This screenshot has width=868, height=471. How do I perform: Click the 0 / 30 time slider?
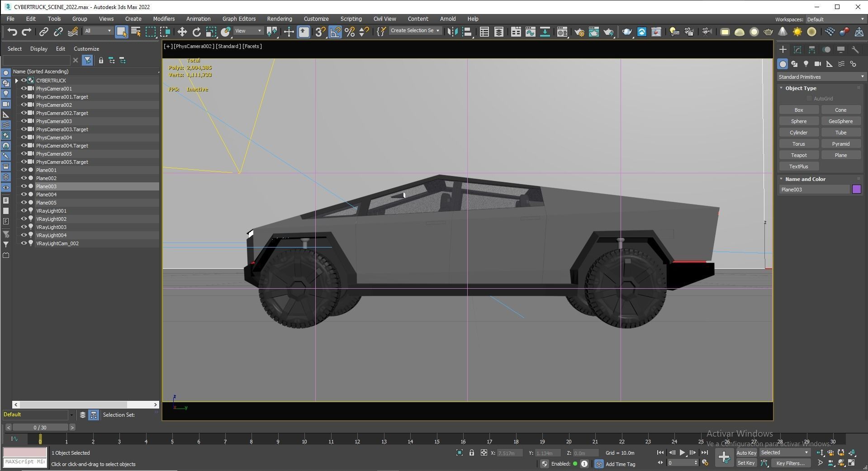tap(40, 428)
